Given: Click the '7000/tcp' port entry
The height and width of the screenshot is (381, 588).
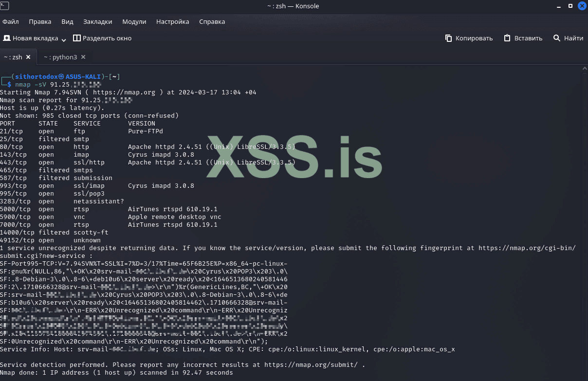Looking at the screenshot, I should point(15,225).
